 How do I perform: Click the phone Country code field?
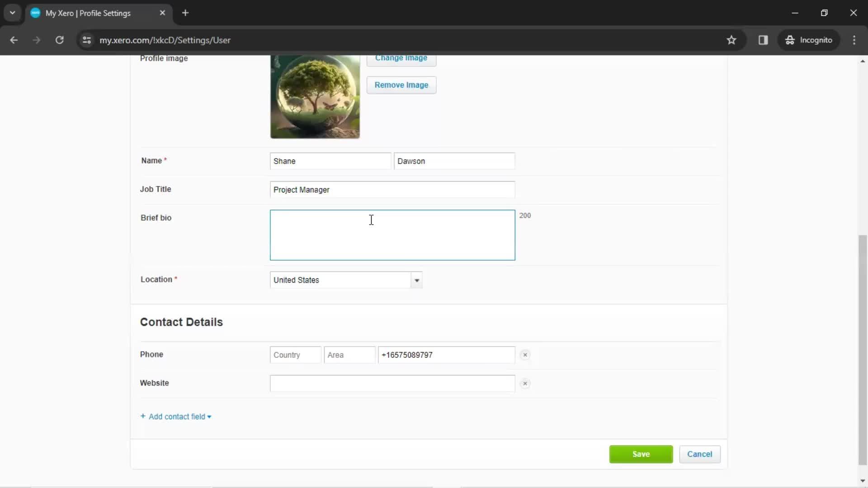coord(295,355)
